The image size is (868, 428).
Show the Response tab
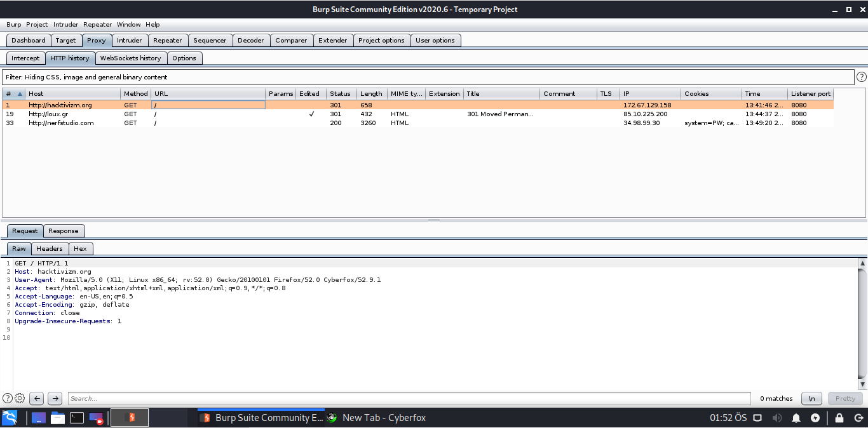tap(64, 231)
